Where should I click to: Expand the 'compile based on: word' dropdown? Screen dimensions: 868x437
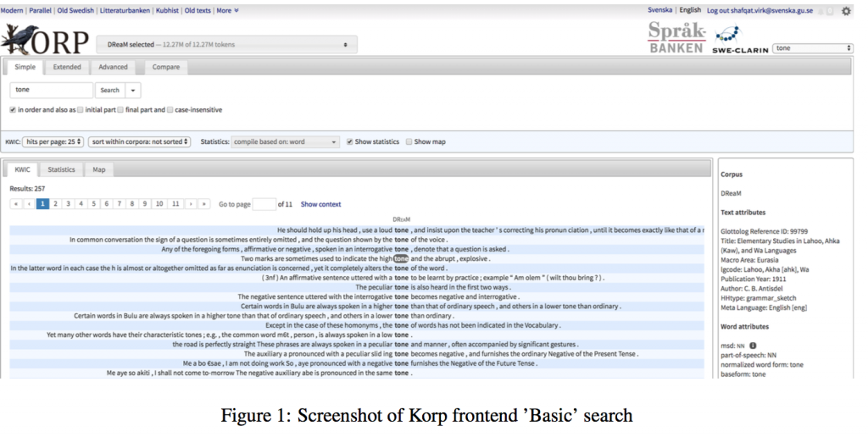(286, 141)
